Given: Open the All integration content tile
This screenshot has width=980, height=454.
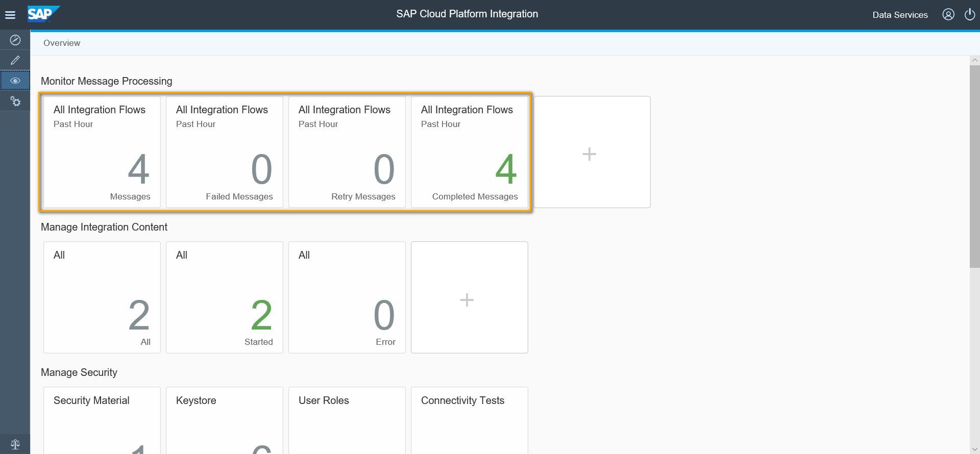Looking at the screenshot, I should [102, 297].
